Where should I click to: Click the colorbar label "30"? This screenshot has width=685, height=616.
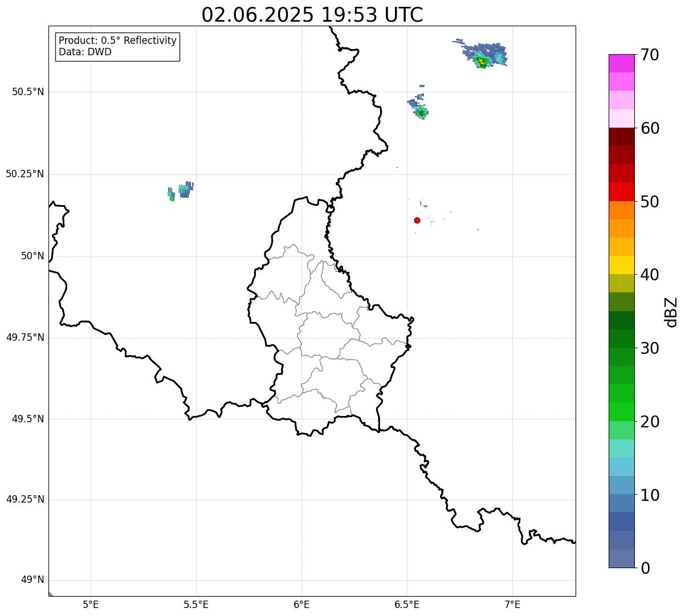(x=650, y=348)
